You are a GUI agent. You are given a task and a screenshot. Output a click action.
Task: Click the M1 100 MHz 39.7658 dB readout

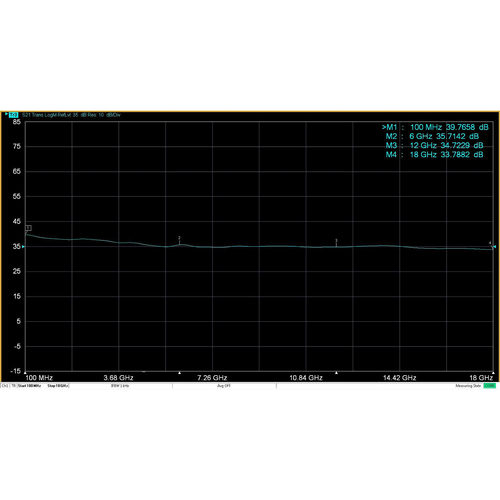435,127
